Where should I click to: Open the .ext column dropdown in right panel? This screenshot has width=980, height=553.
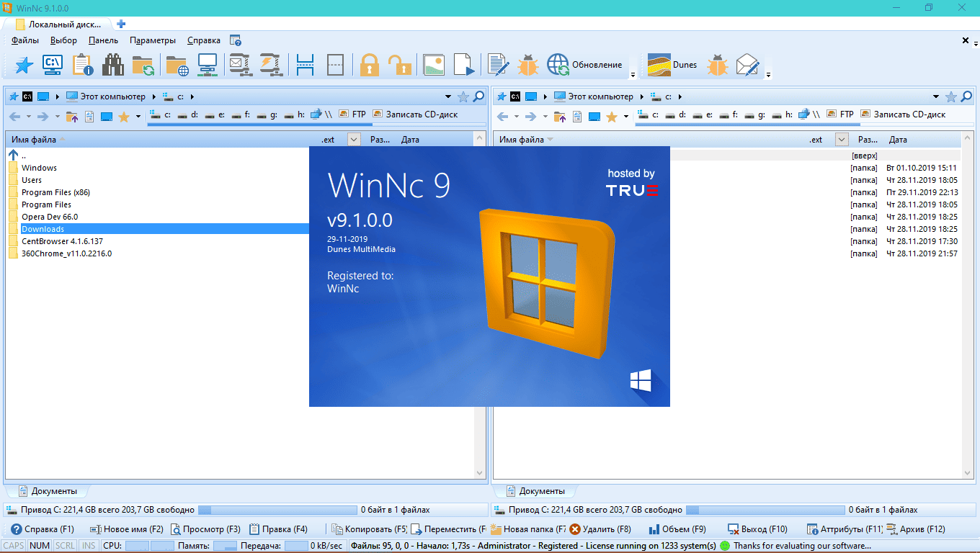tap(842, 140)
